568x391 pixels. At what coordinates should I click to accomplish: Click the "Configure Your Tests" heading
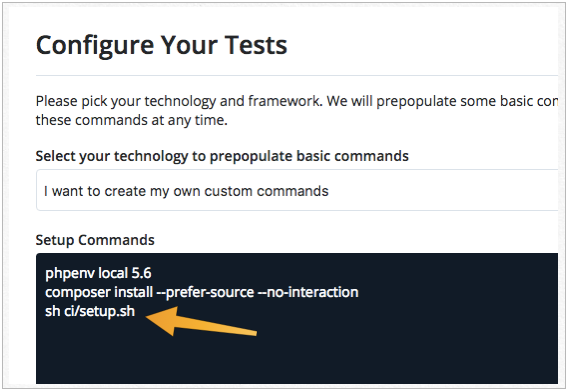pyautogui.click(x=162, y=45)
